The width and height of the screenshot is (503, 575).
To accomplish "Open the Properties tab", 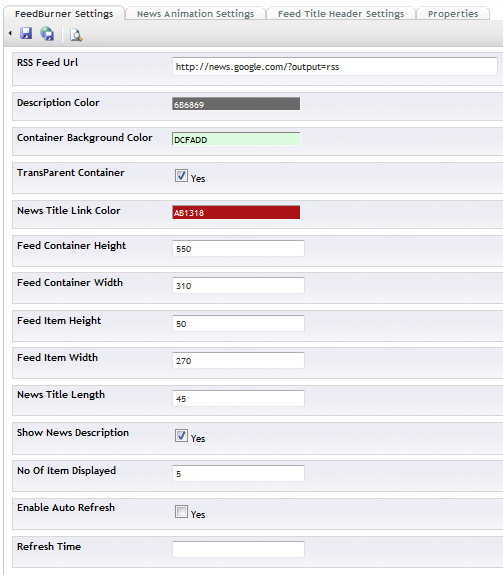I will (x=453, y=14).
